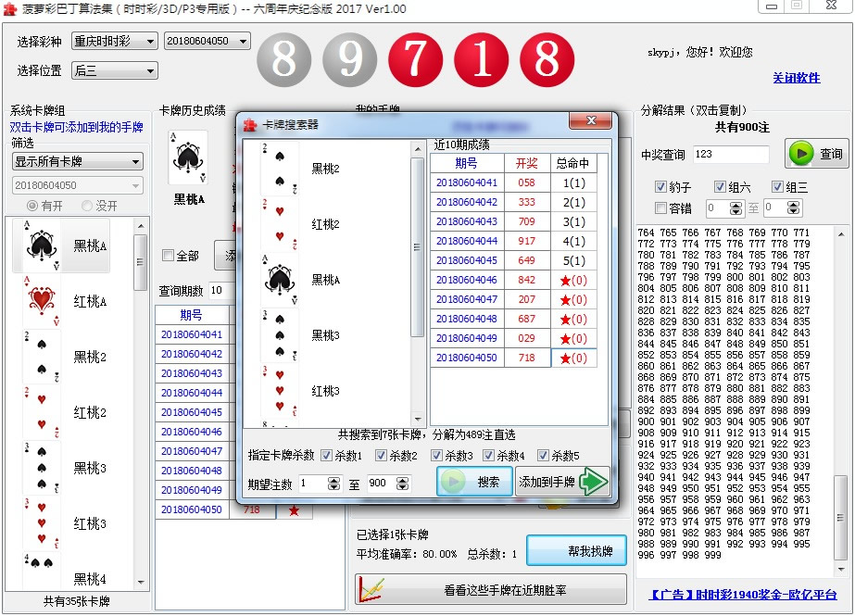Screen dimensions: 855x616
Task: Click the 黑桃A thumbnail under 卡牌历史成绩
Action: click(188, 157)
